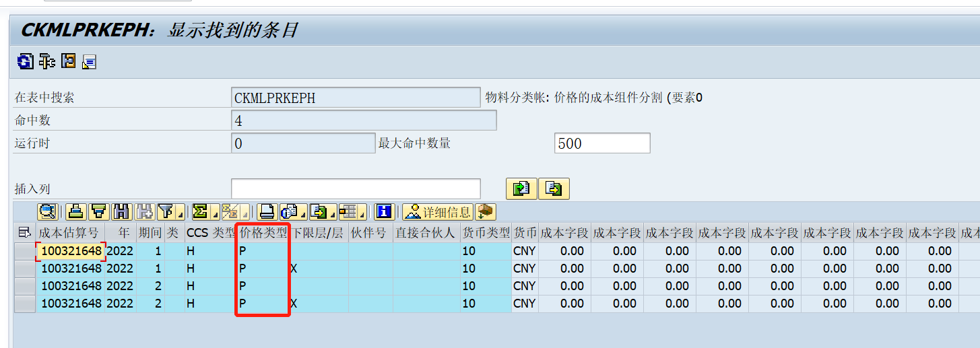Click the package icon after 详细信息
This screenshot has width=980, height=348.
(486, 212)
